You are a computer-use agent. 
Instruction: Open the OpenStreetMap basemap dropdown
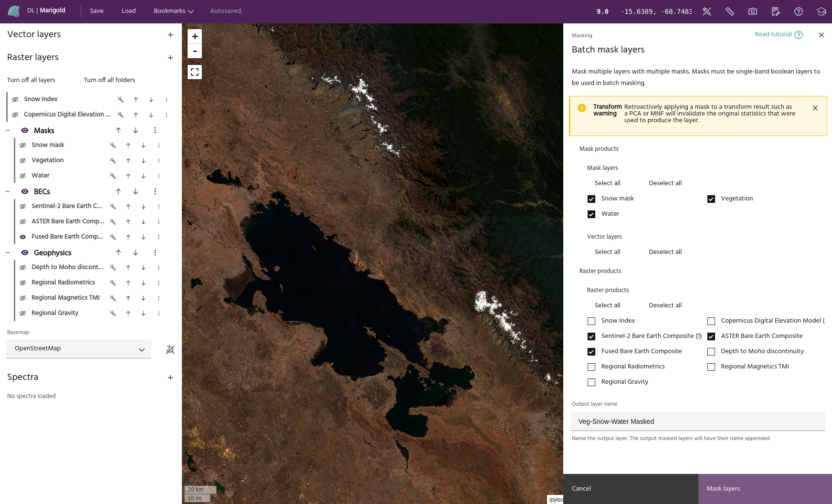pos(79,349)
